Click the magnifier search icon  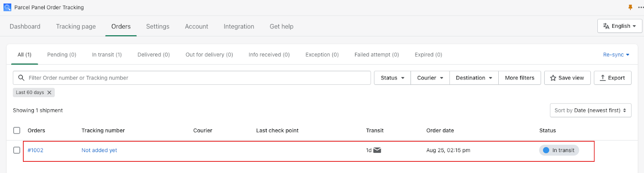tap(21, 78)
